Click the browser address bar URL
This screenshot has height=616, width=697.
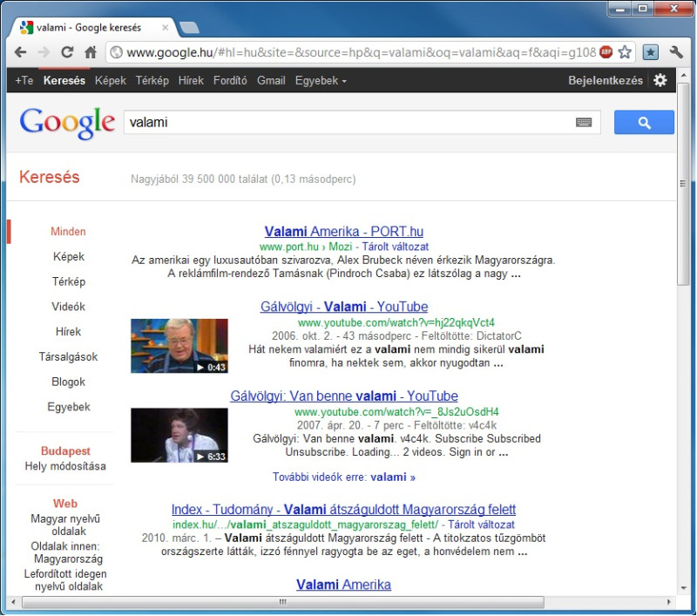coord(361,52)
